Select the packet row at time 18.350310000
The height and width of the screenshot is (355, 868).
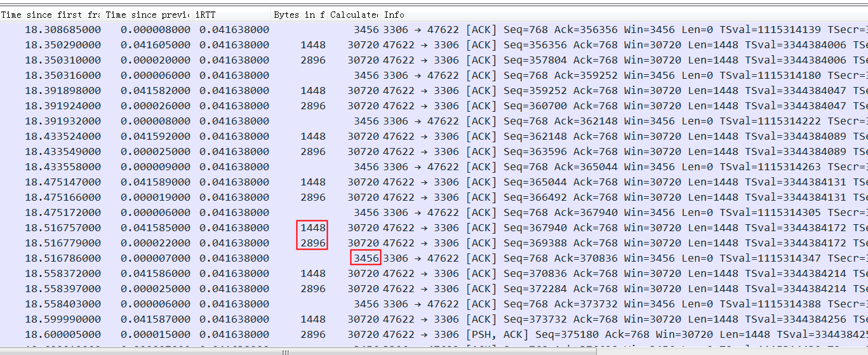pyautogui.click(x=434, y=60)
